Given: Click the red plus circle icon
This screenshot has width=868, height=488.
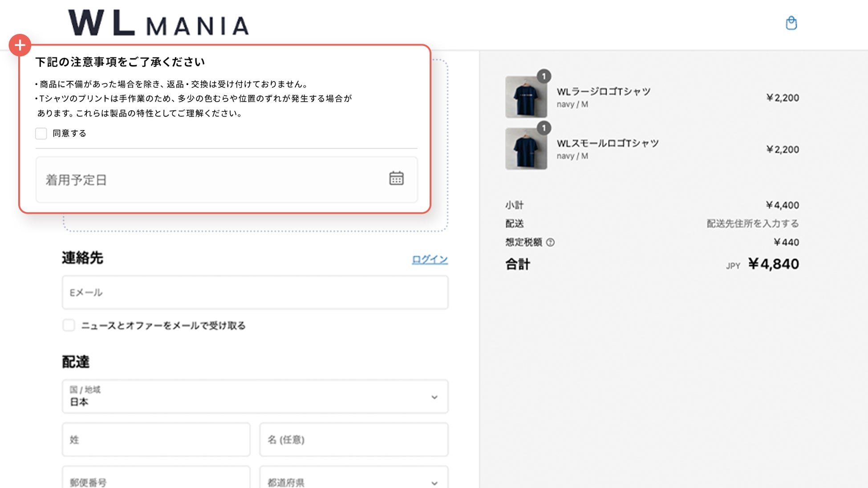Looking at the screenshot, I should 20,45.
